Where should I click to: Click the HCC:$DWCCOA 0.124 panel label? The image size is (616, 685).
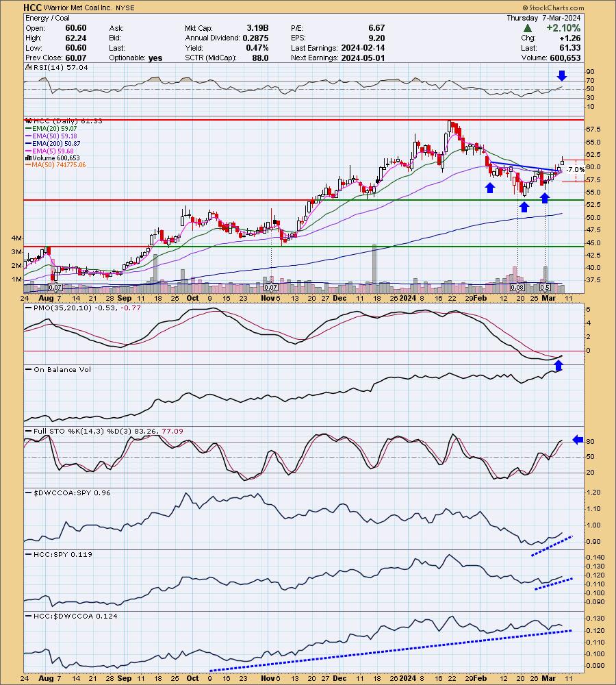75,616
